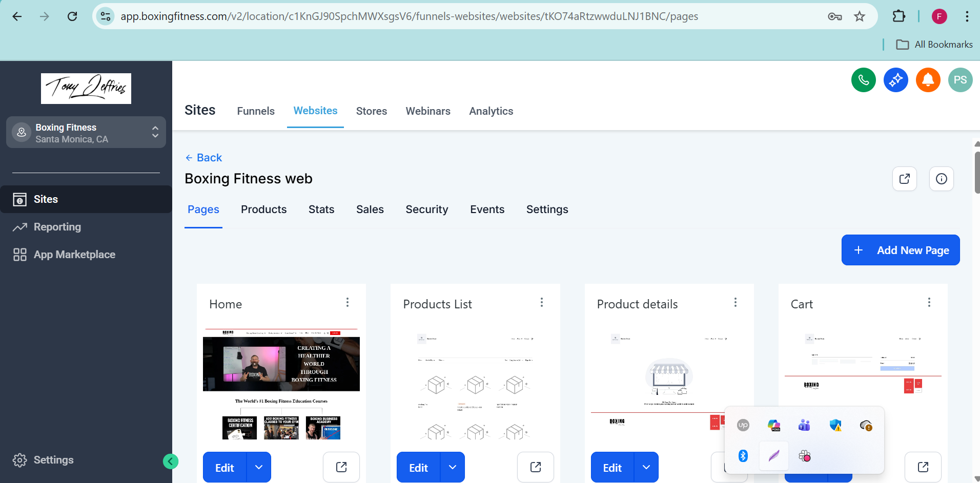
Task: Open the Security tab
Action: (x=426, y=209)
